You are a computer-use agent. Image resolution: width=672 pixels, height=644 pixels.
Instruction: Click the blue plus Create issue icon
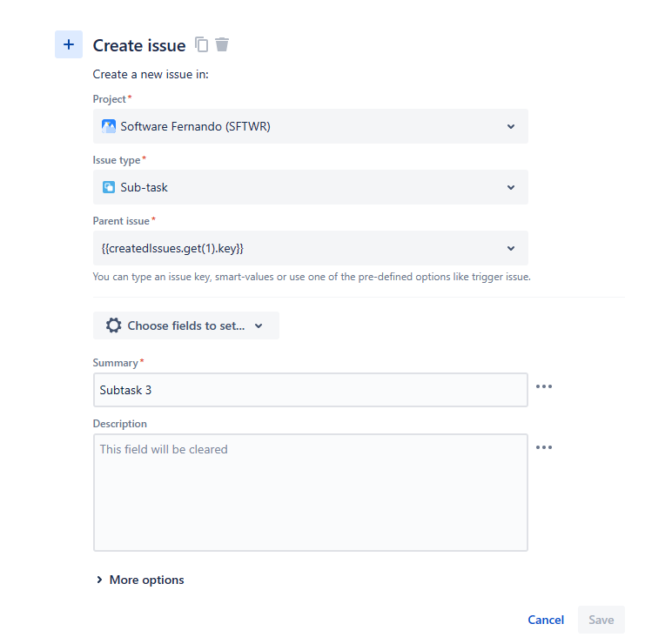click(x=69, y=44)
